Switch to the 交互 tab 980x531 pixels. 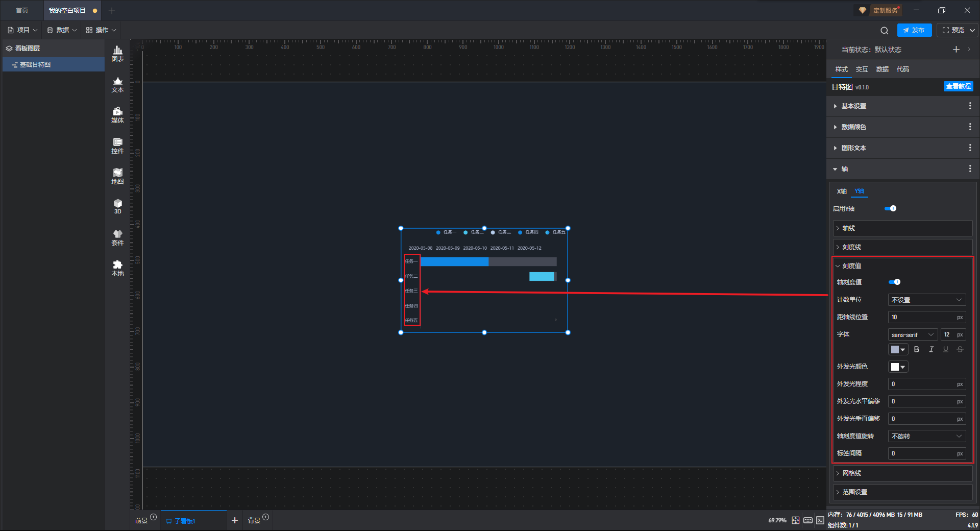click(862, 69)
